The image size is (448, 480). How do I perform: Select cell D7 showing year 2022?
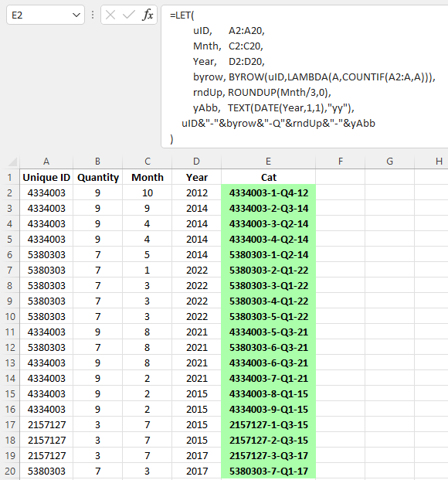tap(197, 270)
